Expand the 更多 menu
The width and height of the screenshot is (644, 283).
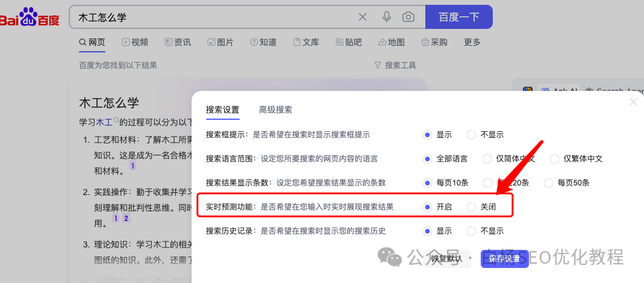[x=472, y=42]
